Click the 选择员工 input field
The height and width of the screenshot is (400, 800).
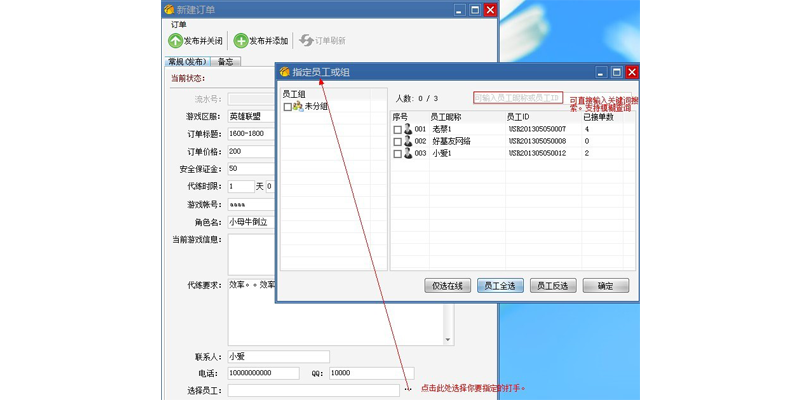click(x=314, y=391)
